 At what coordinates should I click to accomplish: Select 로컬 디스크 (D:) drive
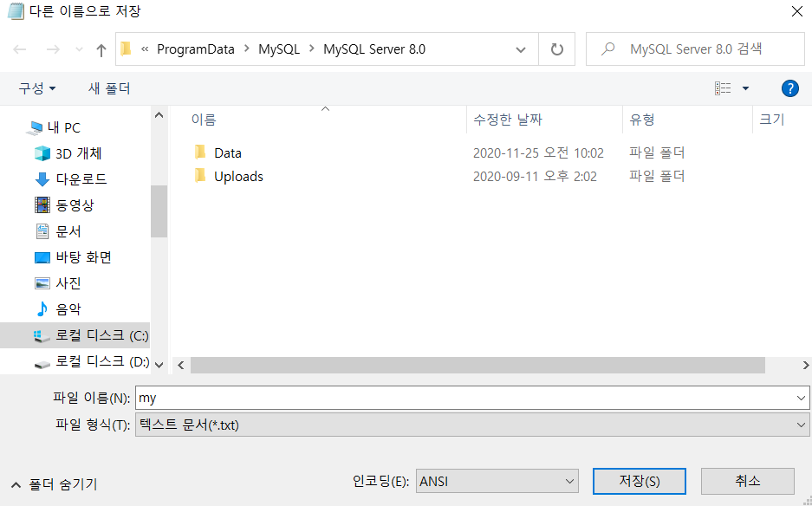[x=92, y=361]
